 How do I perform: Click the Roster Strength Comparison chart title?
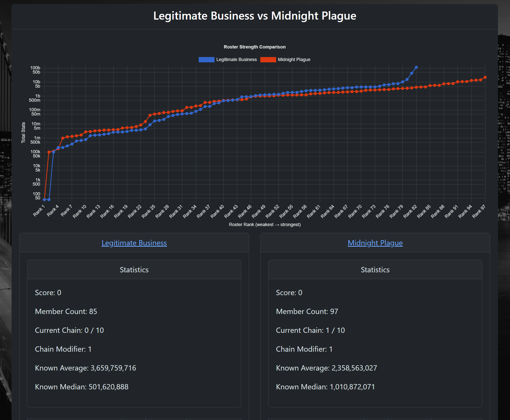point(255,47)
